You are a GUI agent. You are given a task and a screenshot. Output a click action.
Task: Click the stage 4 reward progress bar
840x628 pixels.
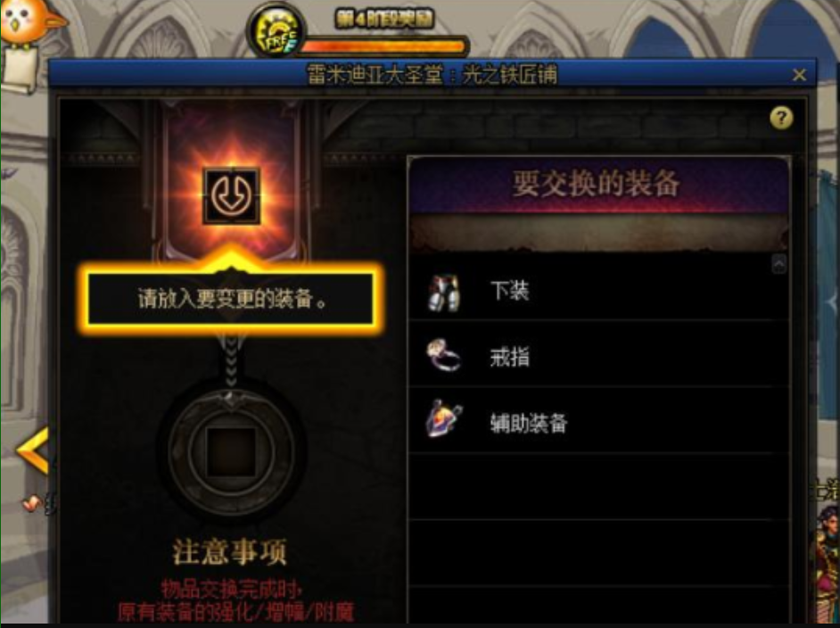[x=384, y=46]
